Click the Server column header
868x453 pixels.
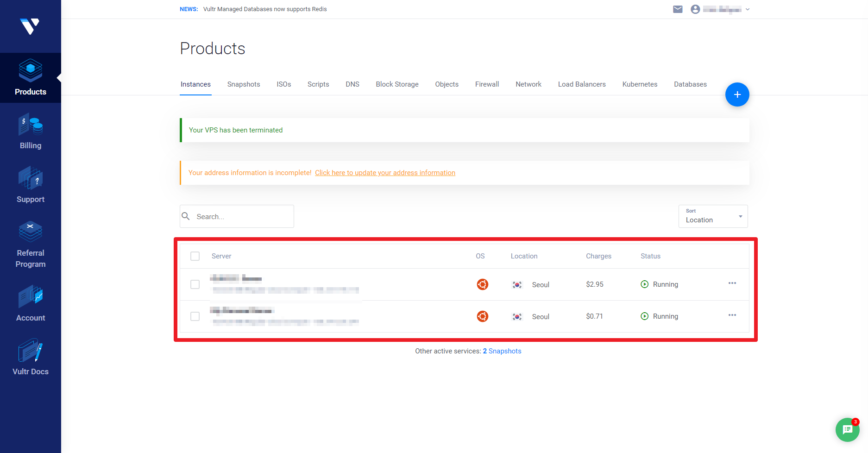(221, 256)
